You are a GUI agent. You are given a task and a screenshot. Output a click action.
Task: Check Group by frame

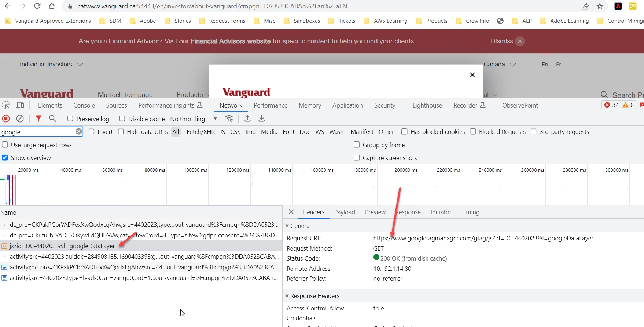pyautogui.click(x=357, y=145)
